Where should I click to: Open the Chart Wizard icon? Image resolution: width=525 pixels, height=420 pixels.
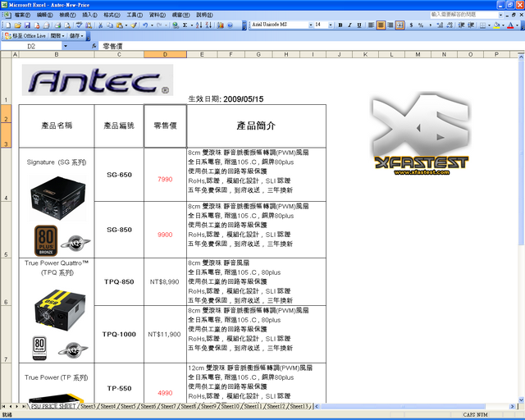point(220,25)
